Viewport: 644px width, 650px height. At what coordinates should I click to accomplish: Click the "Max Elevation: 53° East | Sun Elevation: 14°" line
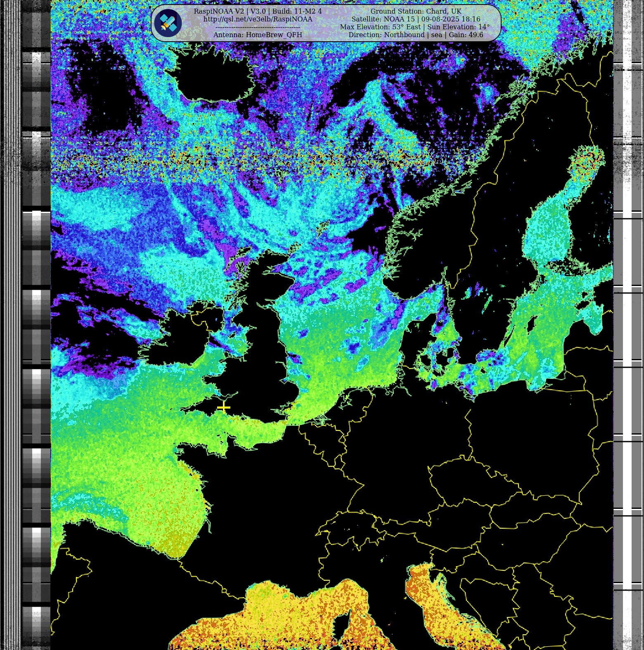click(415, 27)
